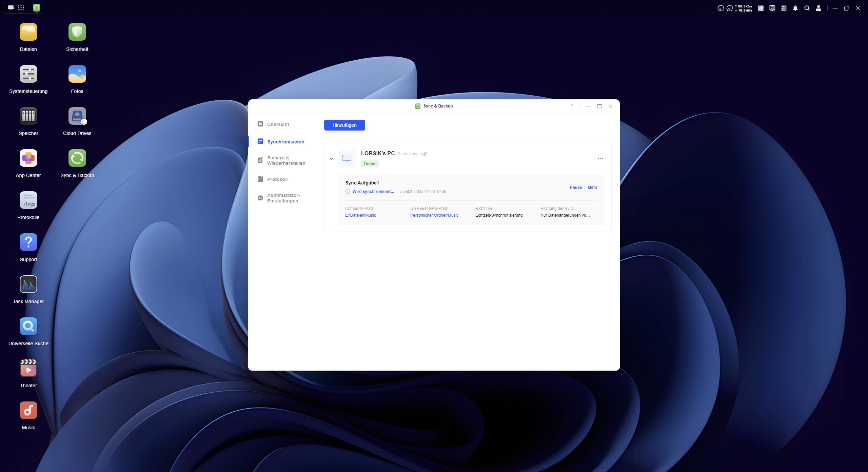This screenshot has height=472, width=868.
Task: Click the search magnifier in top bar
Action: pyautogui.click(x=807, y=8)
